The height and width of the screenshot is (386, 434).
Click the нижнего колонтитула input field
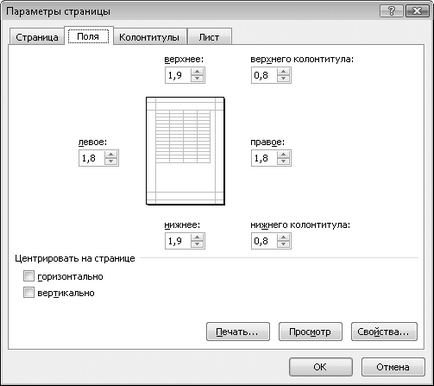[264, 241]
